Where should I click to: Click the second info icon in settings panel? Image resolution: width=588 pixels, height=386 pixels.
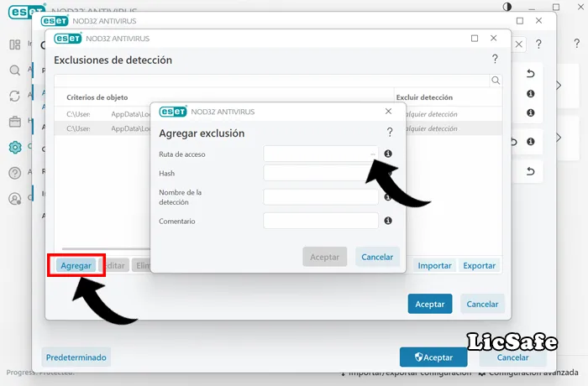tap(531, 112)
